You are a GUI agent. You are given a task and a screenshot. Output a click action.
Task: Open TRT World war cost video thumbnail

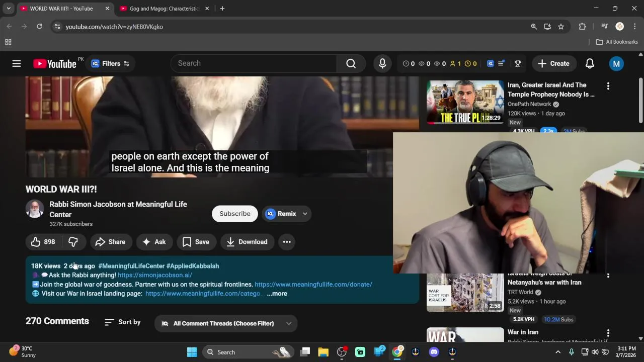point(465,293)
